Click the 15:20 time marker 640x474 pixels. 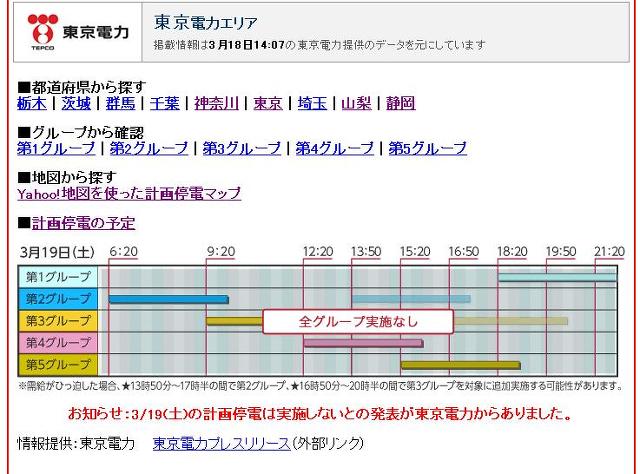click(415, 251)
